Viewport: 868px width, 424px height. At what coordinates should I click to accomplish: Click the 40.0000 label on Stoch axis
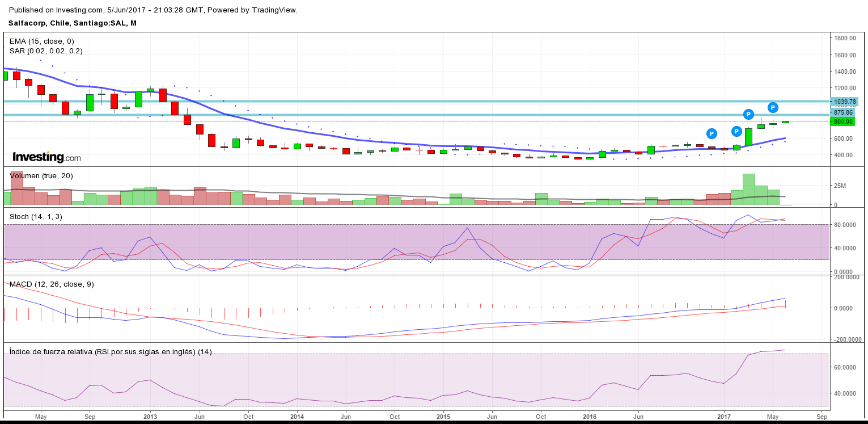click(x=845, y=248)
